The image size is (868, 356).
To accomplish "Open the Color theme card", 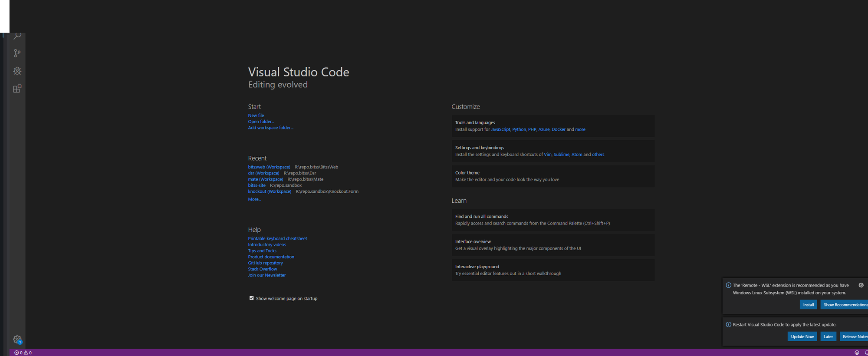I will tap(553, 176).
